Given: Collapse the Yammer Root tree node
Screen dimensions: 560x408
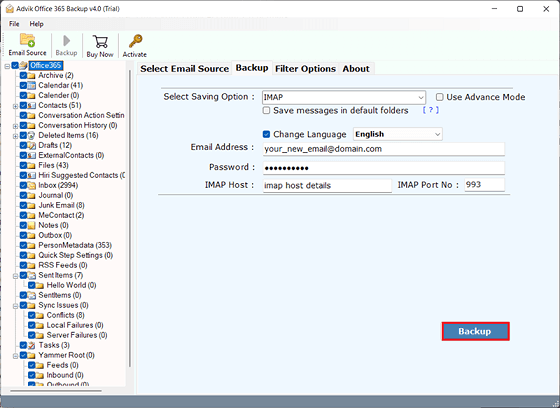Looking at the screenshot, I should click(15, 356).
